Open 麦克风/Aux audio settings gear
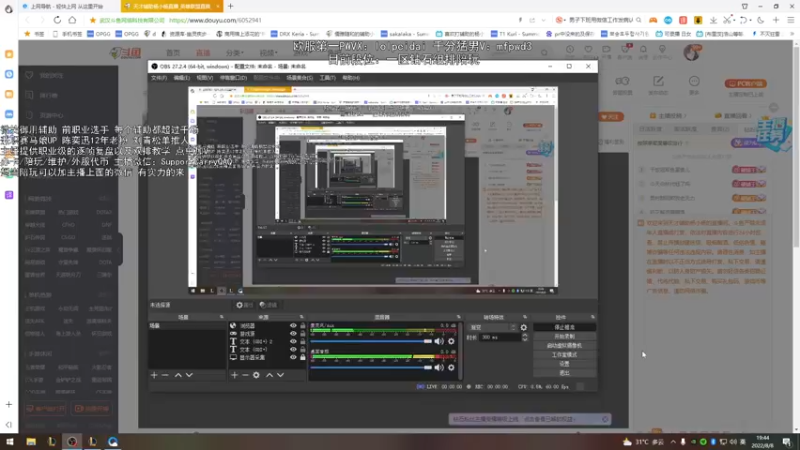Viewport: 800px width, 450px height. (451, 341)
